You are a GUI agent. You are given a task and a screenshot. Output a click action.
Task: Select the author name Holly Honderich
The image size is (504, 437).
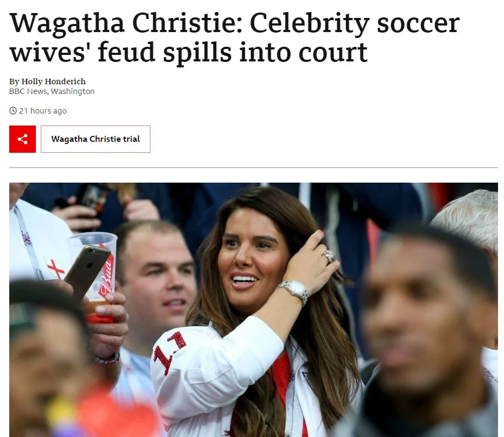(x=53, y=82)
